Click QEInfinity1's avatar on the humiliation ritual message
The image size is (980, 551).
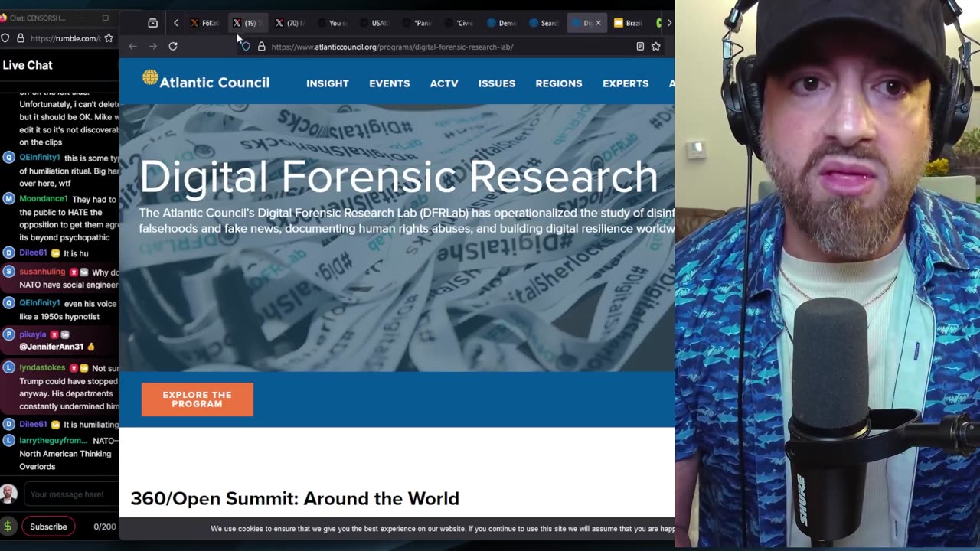pyautogui.click(x=9, y=158)
